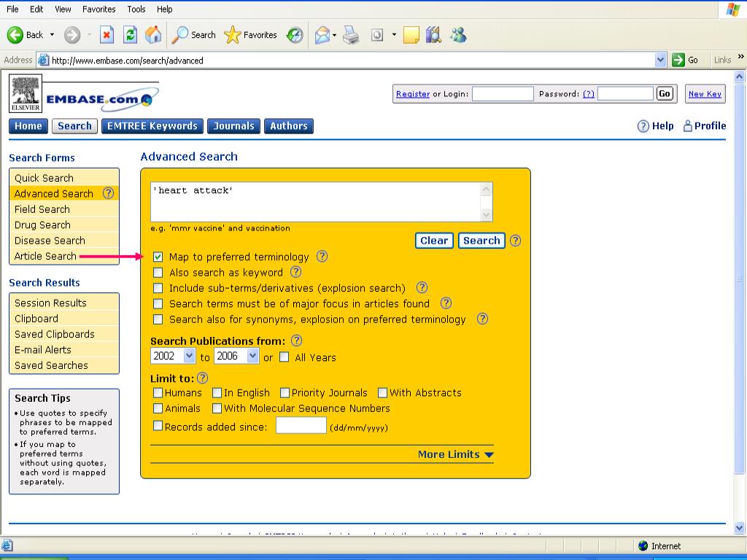Open the Back button history dropdown arrow

pyautogui.click(x=52, y=35)
